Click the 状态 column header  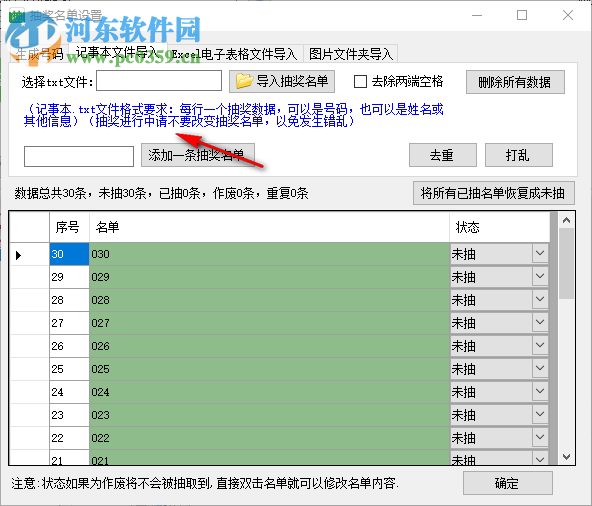pyautogui.click(x=500, y=227)
